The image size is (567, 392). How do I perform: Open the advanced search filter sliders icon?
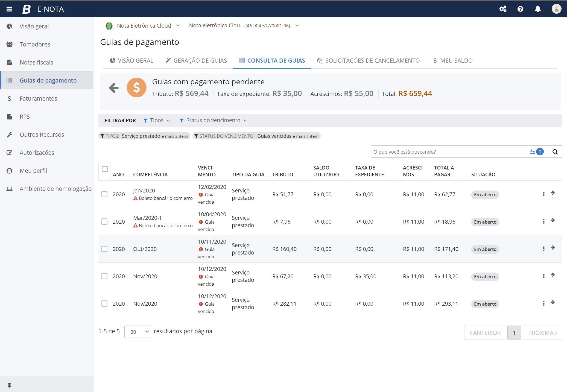(532, 152)
